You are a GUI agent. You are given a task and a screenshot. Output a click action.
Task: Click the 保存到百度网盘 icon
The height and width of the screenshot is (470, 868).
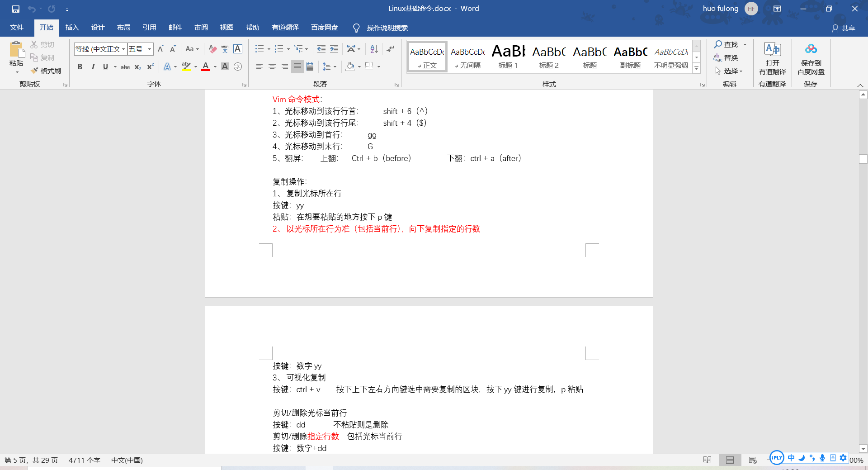[x=810, y=59]
